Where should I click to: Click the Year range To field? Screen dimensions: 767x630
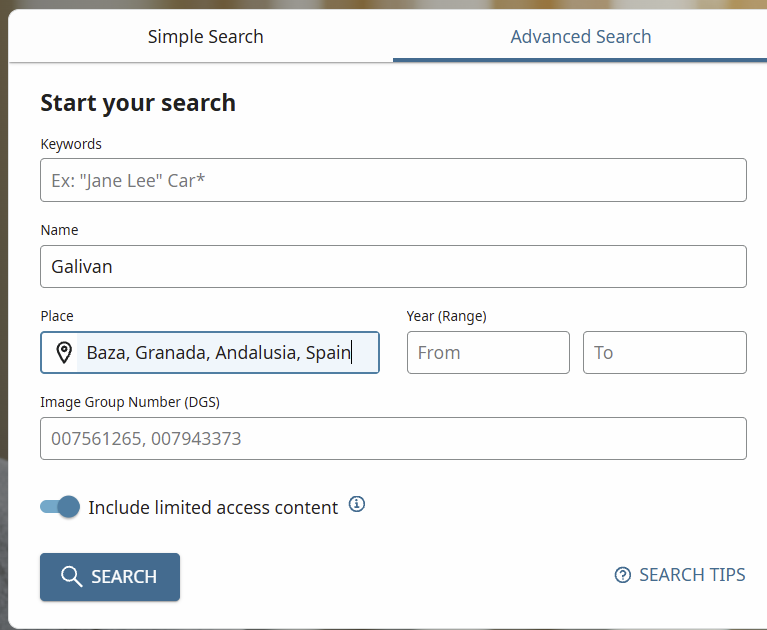point(665,353)
